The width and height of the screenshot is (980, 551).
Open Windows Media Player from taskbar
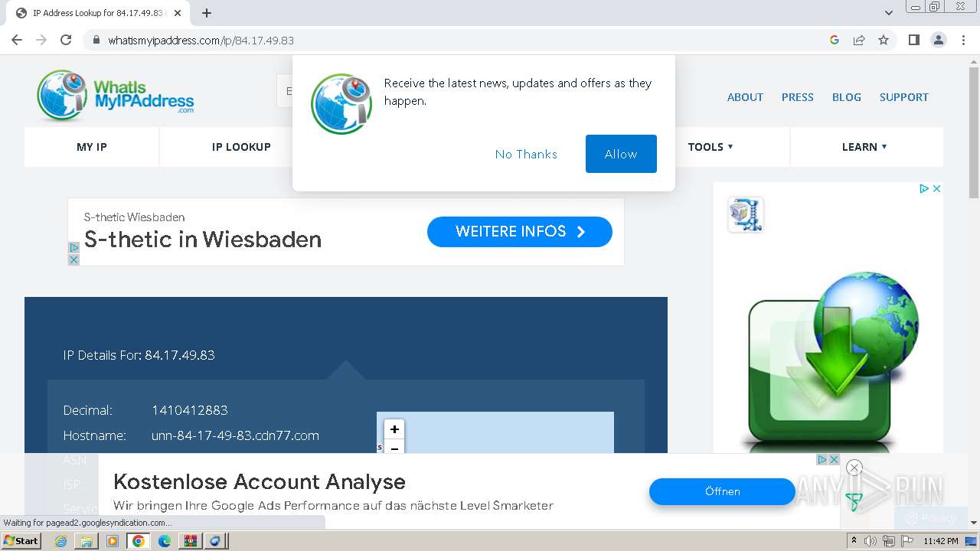click(x=113, y=541)
